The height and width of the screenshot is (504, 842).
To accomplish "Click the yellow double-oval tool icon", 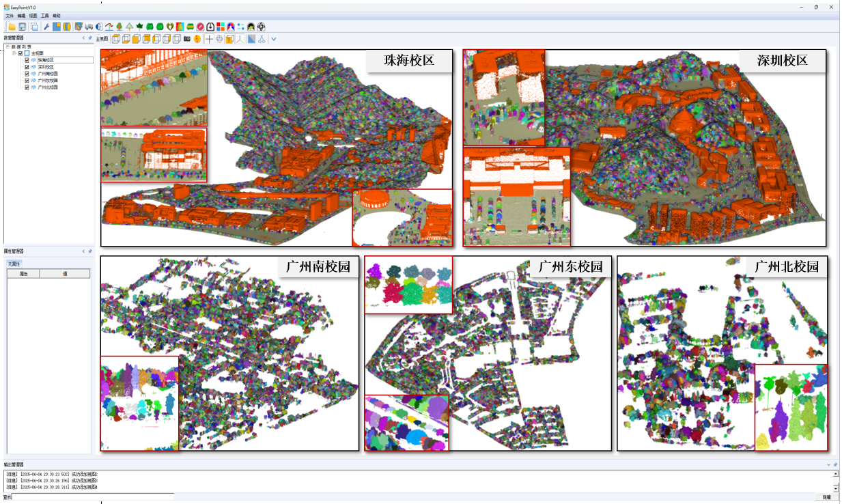I will 66,27.
